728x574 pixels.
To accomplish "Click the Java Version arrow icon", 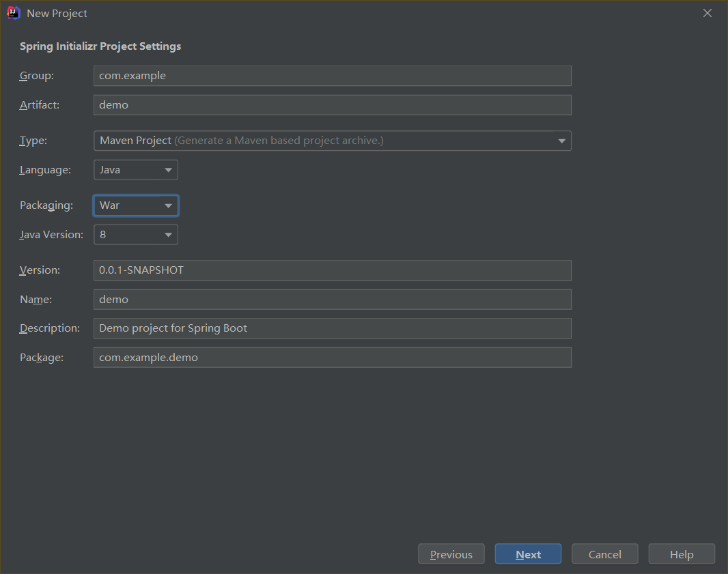I will 168,235.
